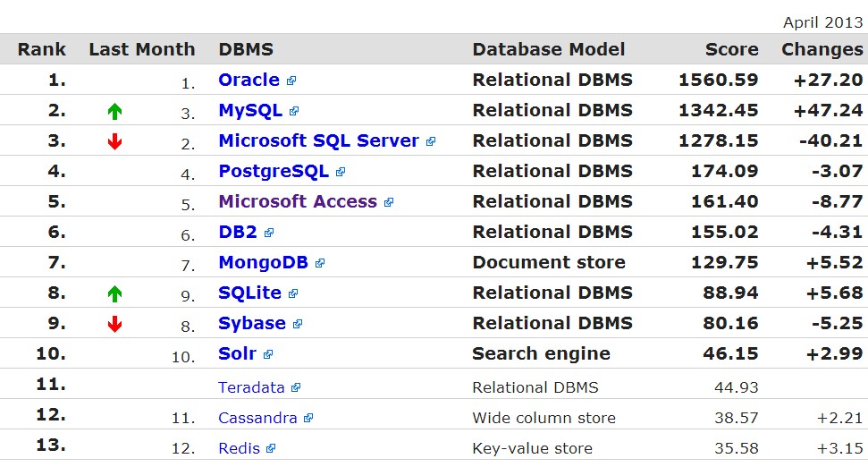
Task: Click PostgreSQL's score 174.09
Action: 725,171
